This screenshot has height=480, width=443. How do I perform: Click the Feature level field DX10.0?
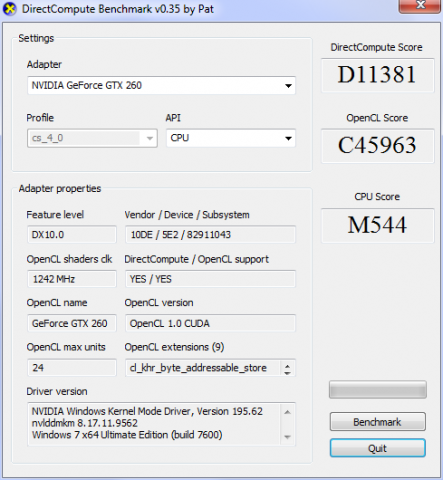[72, 235]
